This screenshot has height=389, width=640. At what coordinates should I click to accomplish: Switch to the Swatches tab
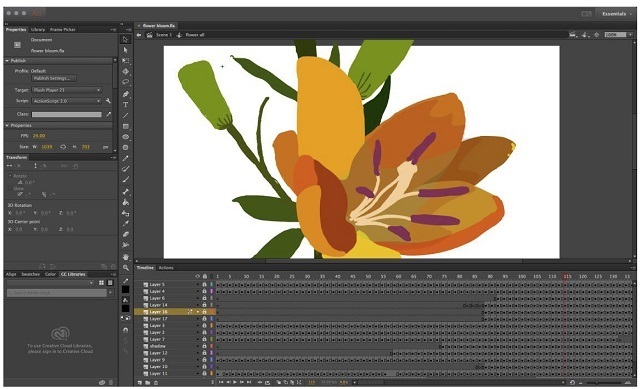point(31,274)
